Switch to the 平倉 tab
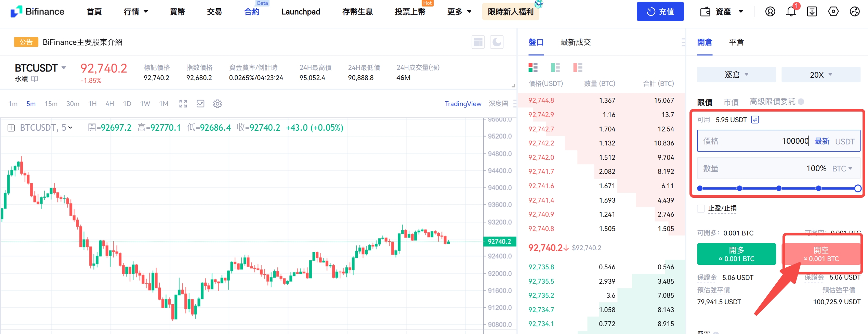This screenshot has width=868, height=334. 736,42
